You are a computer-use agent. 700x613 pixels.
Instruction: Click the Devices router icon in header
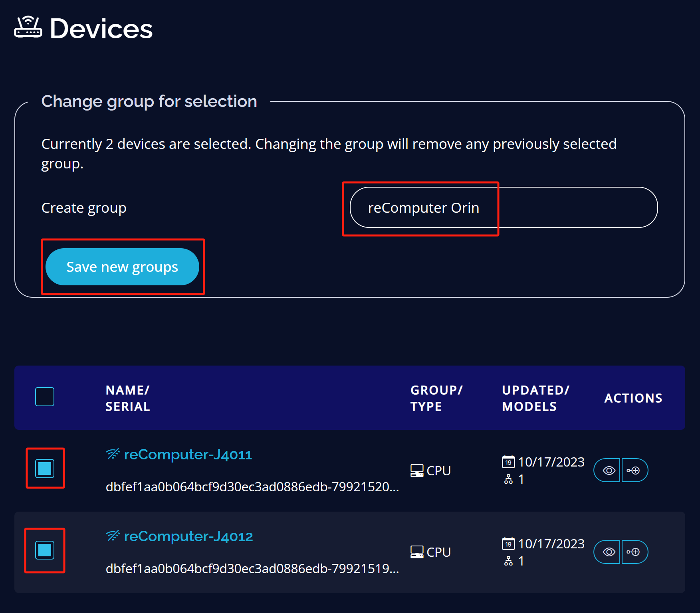pyautogui.click(x=28, y=27)
